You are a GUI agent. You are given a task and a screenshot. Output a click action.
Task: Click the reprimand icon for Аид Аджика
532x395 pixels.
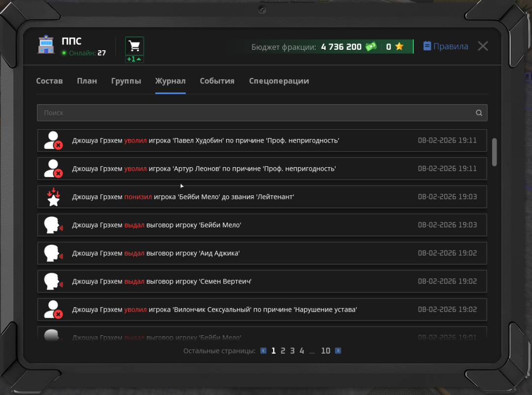(53, 253)
